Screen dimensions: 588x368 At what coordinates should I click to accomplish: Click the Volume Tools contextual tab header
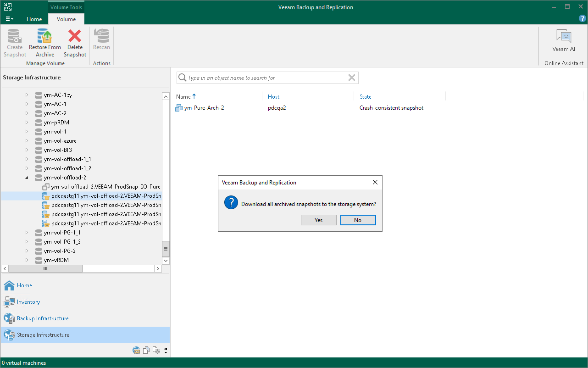[67, 7]
